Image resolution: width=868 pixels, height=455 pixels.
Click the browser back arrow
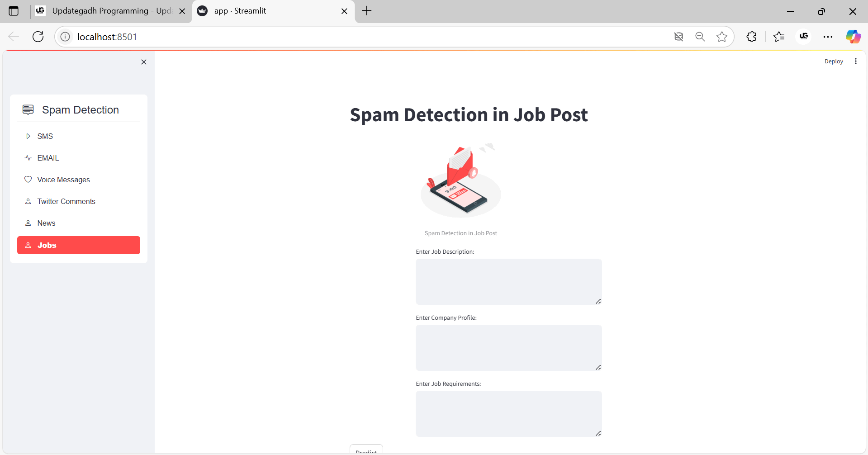(13, 37)
